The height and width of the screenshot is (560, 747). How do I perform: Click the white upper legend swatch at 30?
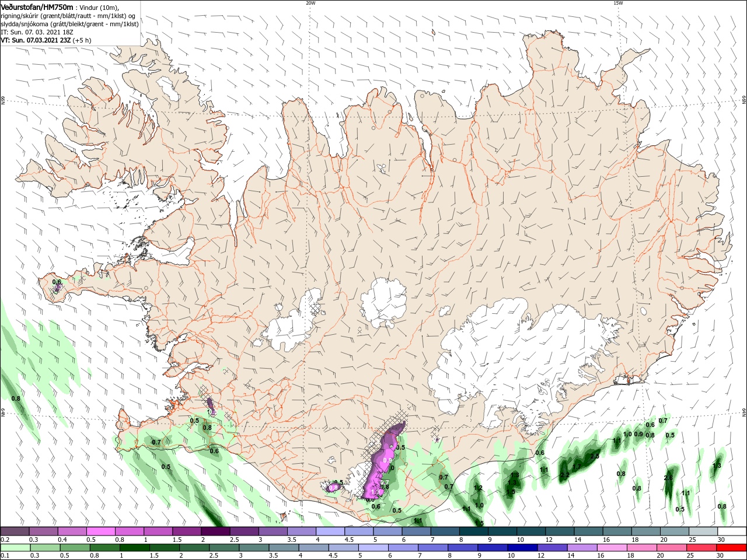pos(732,531)
